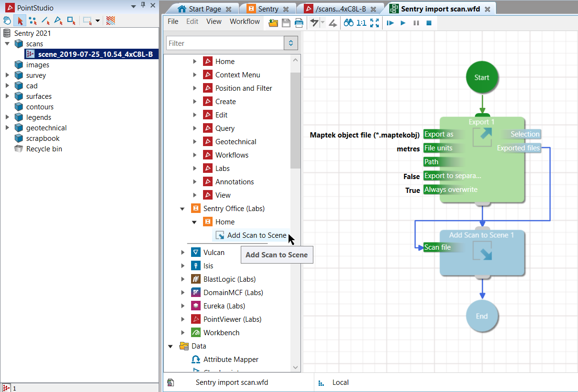Viewport: 578px width, 392px height.
Task: Expand the Vulcan node
Action: (x=182, y=253)
